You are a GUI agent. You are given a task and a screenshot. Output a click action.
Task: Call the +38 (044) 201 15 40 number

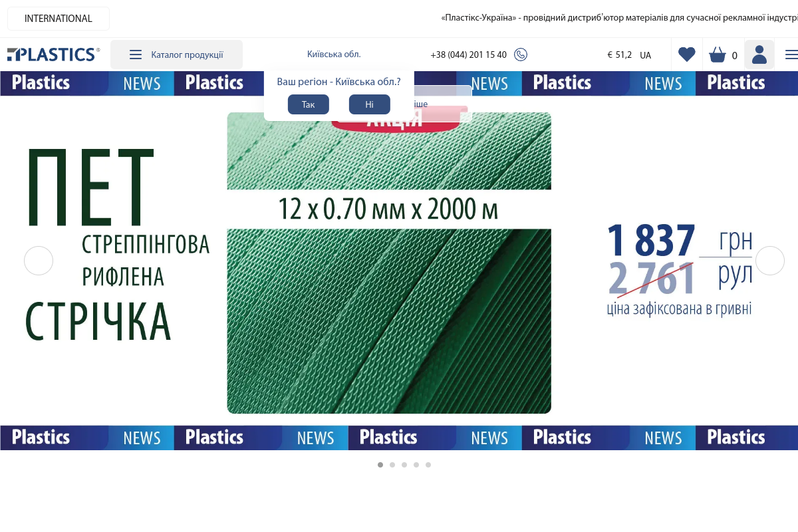pos(468,55)
